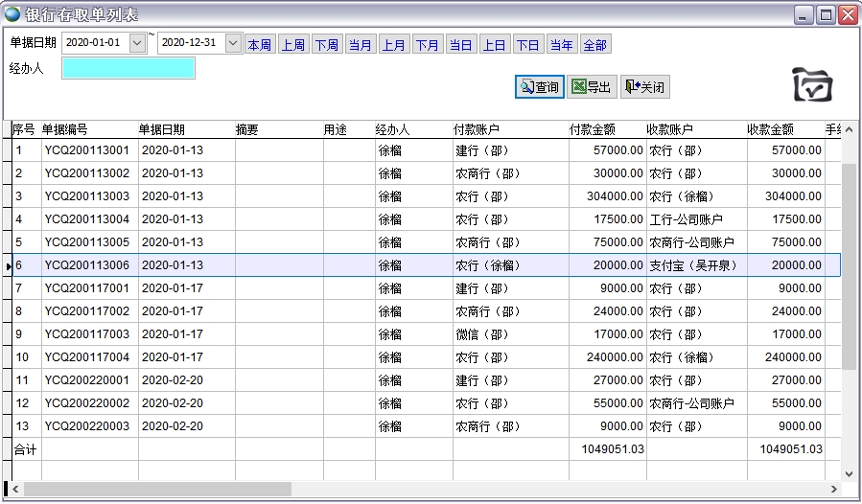
Task: Show all records with 全部
Action: (x=594, y=45)
